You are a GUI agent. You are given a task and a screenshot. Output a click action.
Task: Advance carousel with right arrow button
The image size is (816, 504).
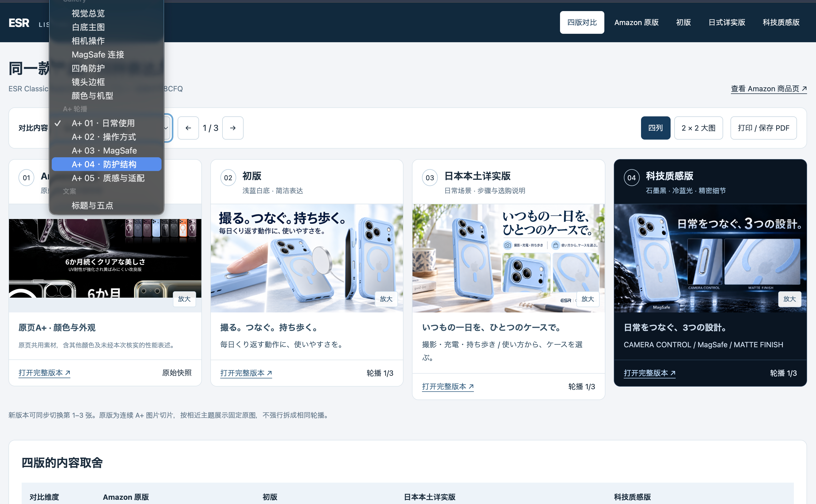[233, 128]
